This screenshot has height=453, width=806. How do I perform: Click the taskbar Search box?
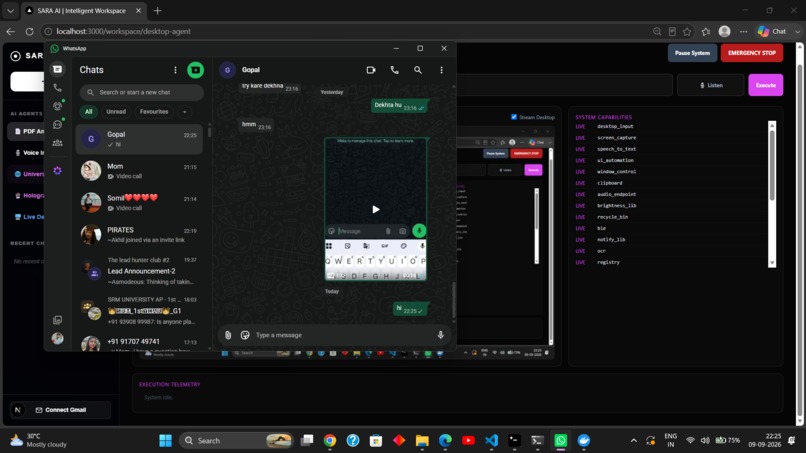[x=236, y=441]
